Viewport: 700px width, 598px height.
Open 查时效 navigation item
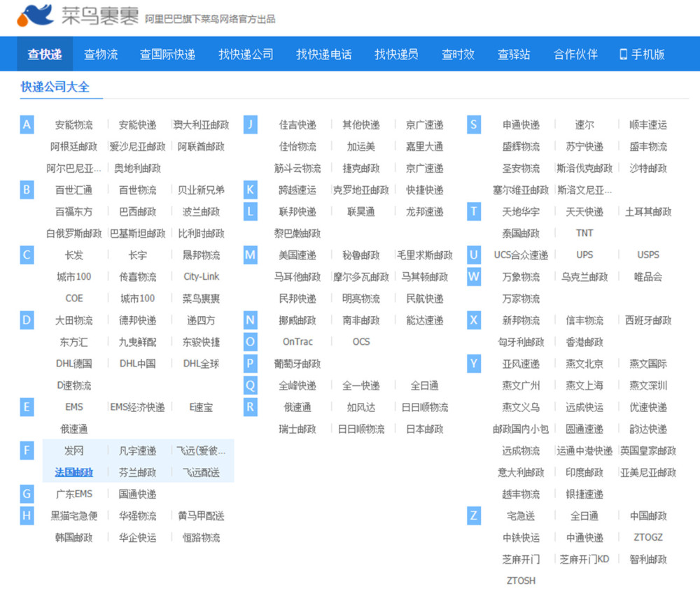[458, 55]
